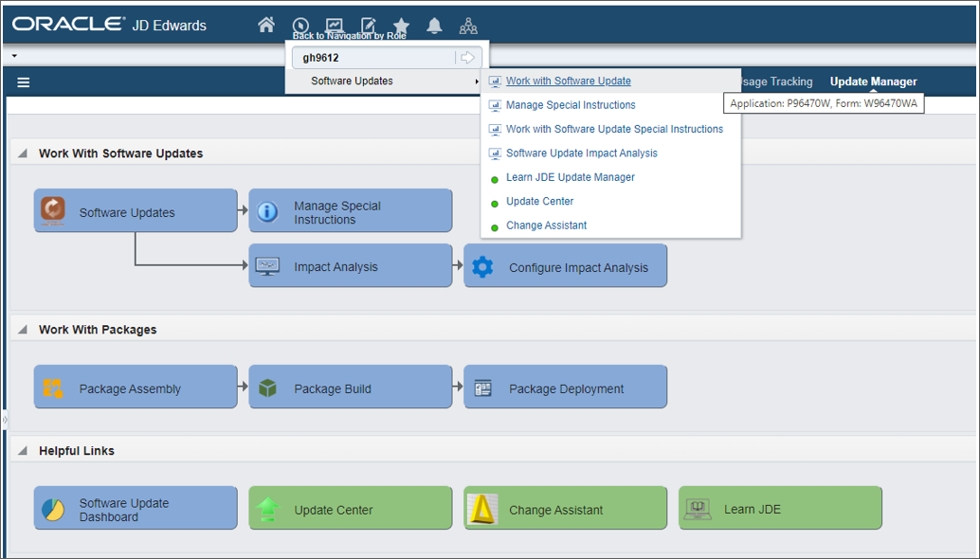980x559 pixels.
Task: Choose Change Assistant from submenu
Action: click(546, 225)
